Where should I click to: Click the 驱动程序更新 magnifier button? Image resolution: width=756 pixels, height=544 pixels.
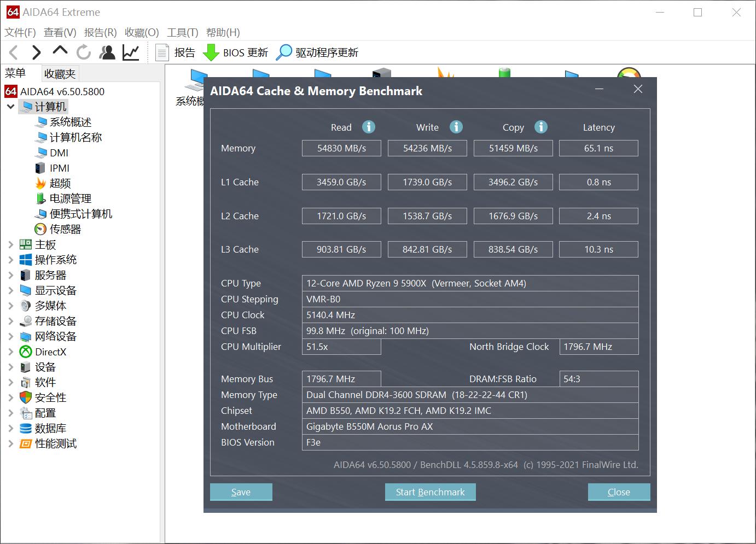317,52
